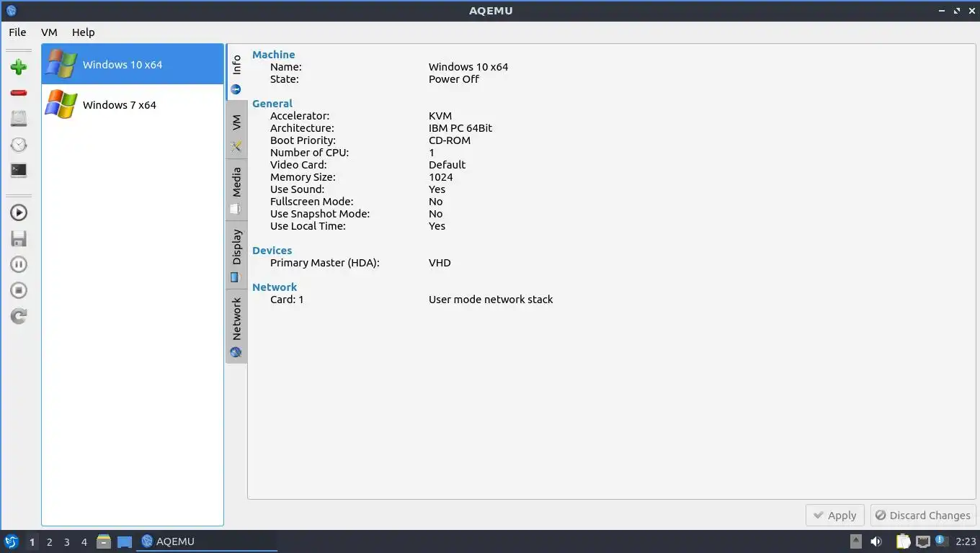
Task: Click the 'Primary Master (HDA):' label
Action: (325, 263)
